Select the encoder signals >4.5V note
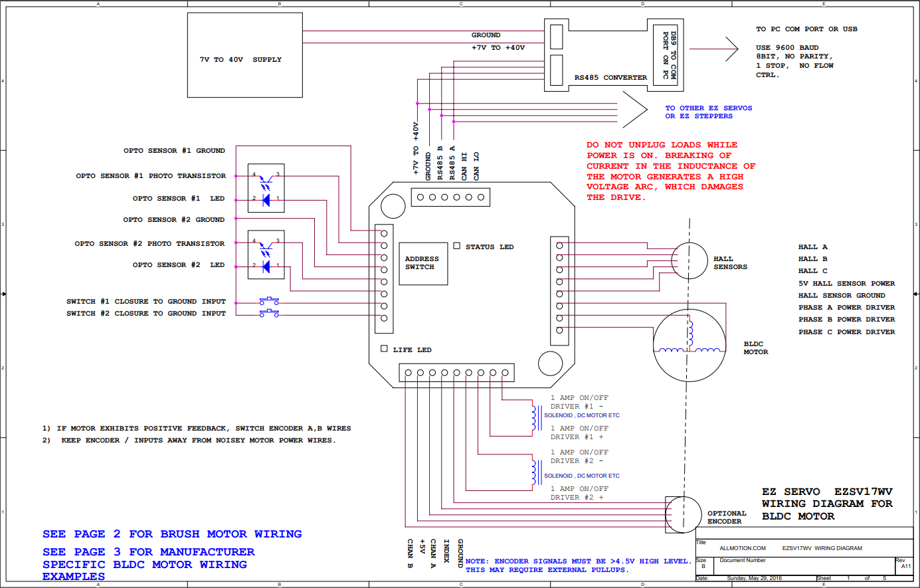 (x=578, y=565)
